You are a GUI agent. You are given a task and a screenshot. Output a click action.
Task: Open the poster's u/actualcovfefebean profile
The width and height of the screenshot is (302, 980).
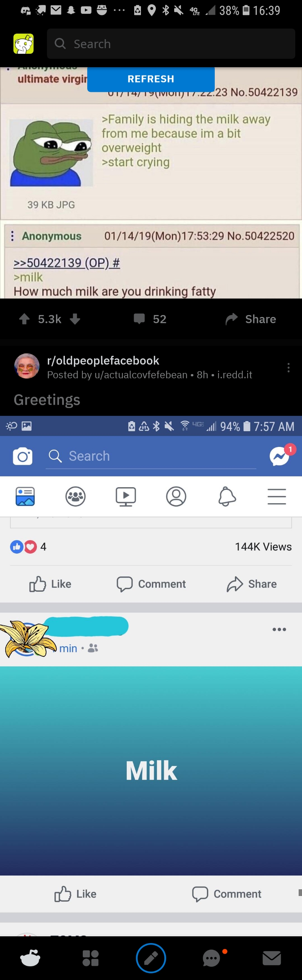141,375
